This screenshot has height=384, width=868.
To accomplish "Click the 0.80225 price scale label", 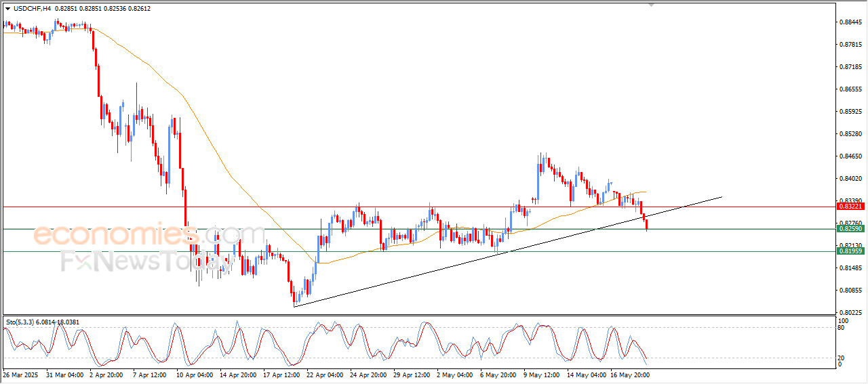I will coord(850,313).
